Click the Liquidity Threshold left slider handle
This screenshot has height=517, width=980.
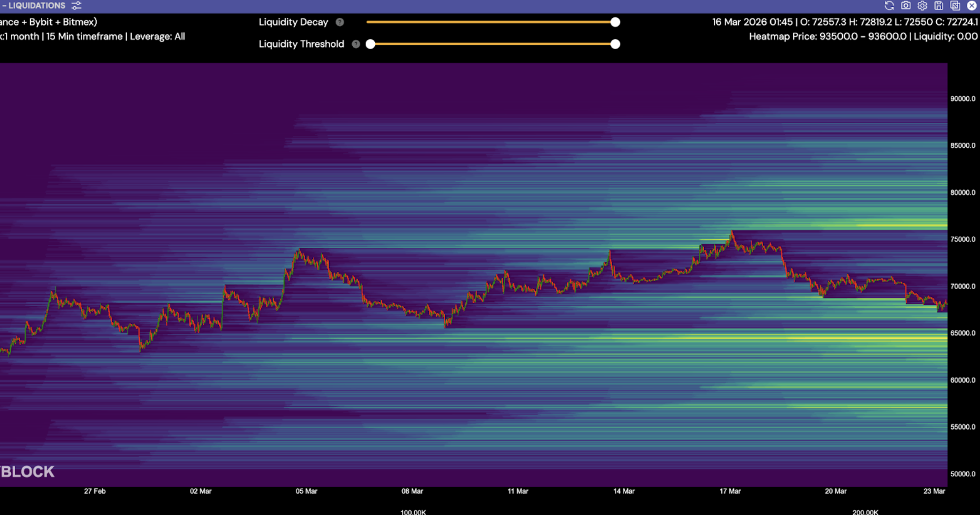370,44
